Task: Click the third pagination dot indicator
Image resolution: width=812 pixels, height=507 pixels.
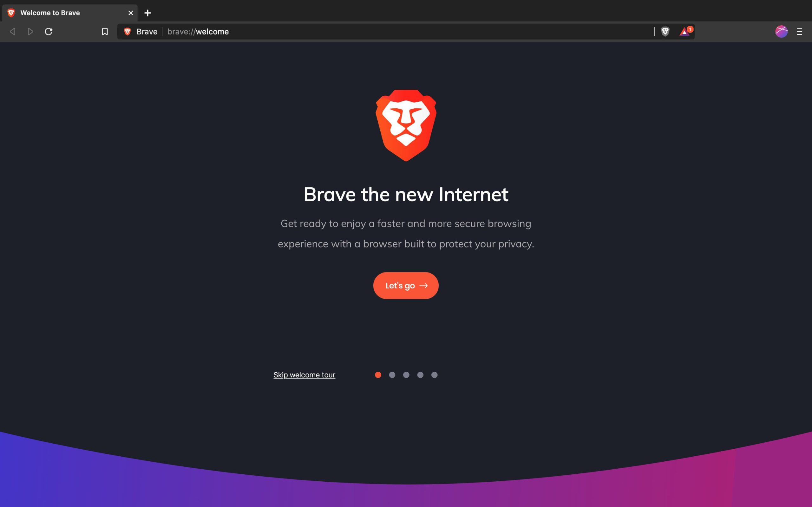Action: tap(406, 375)
